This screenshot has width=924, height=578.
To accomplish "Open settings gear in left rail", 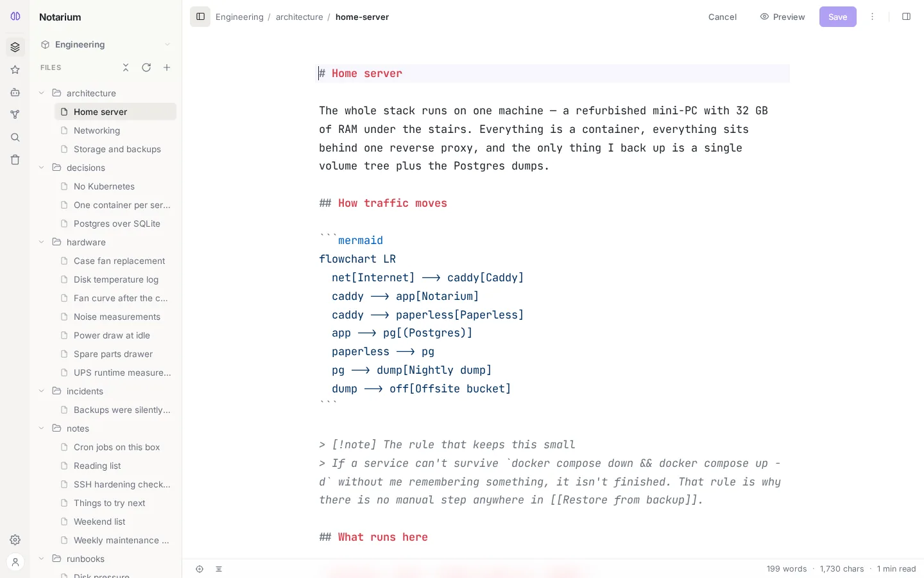I will point(15,540).
